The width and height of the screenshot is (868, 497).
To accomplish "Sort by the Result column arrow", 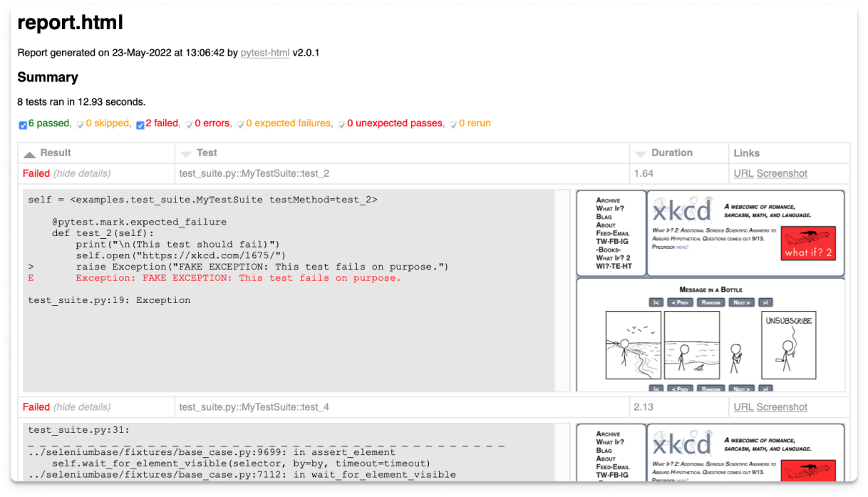I will pos(29,154).
